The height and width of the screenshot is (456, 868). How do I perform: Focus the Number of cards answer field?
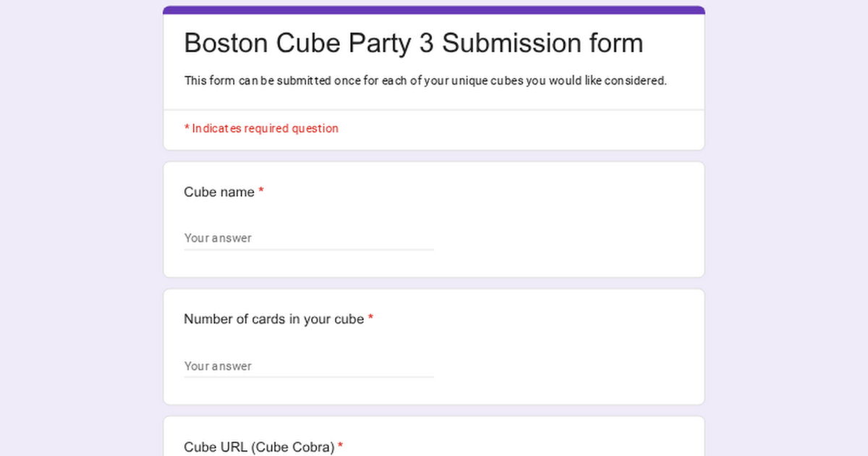[308, 366]
